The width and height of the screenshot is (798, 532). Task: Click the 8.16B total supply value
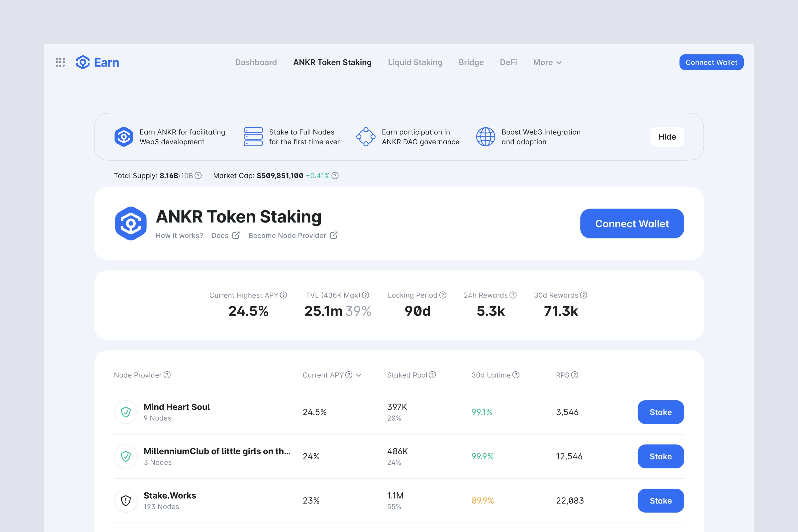pyautogui.click(x=169, y=175)
